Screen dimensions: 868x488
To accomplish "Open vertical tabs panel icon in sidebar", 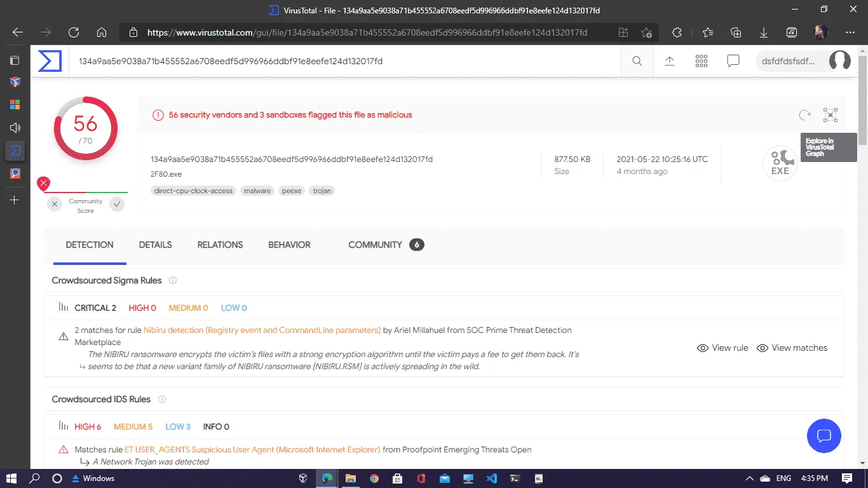I will click(15, 60).
